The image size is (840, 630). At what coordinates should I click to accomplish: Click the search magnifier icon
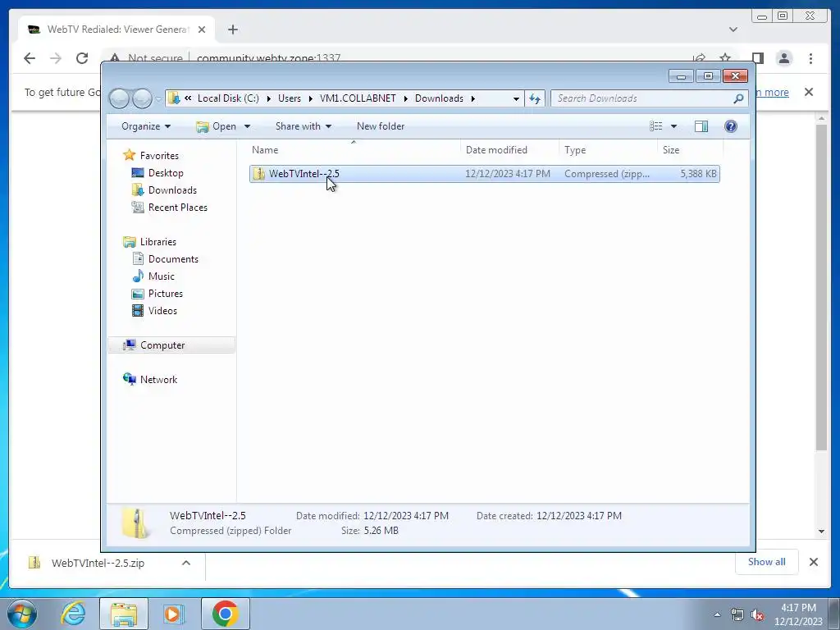739,98
